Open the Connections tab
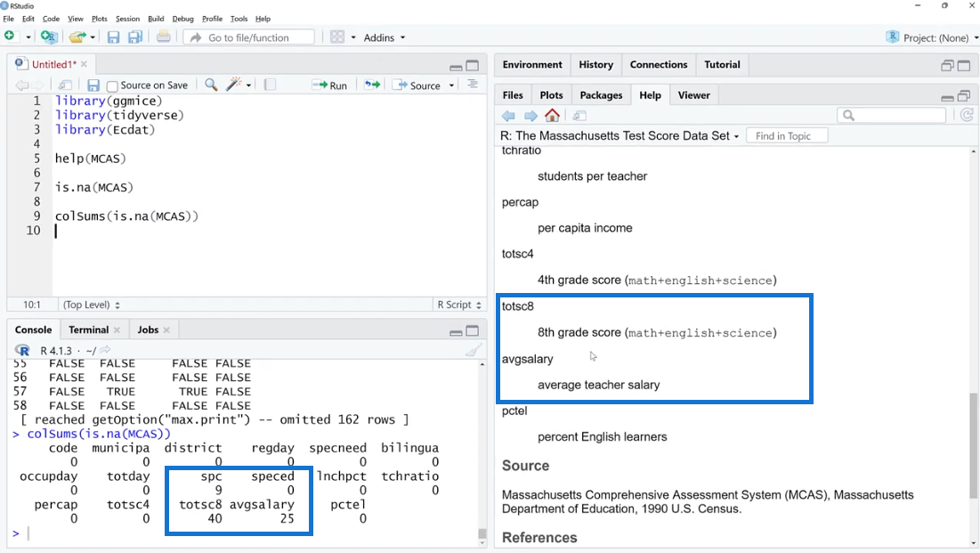 pos(658,64)
